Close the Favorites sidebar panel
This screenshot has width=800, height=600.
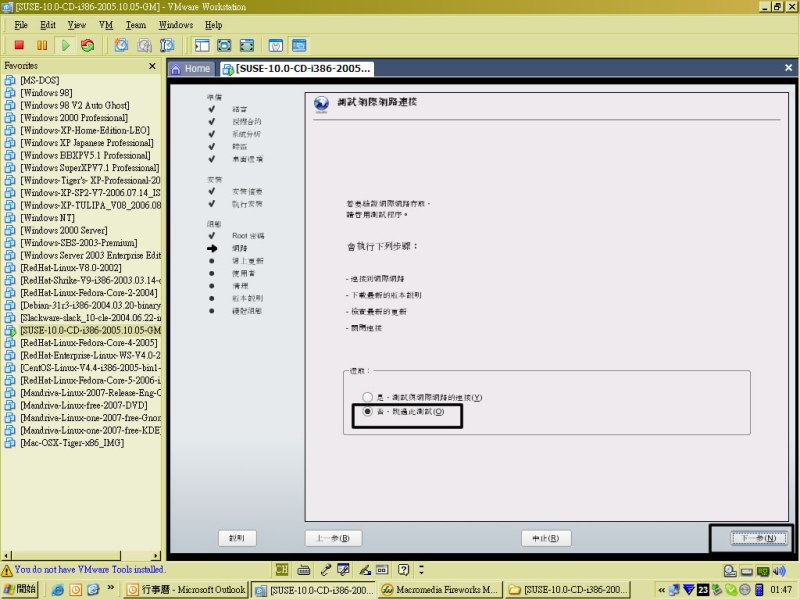coord(152,66)
